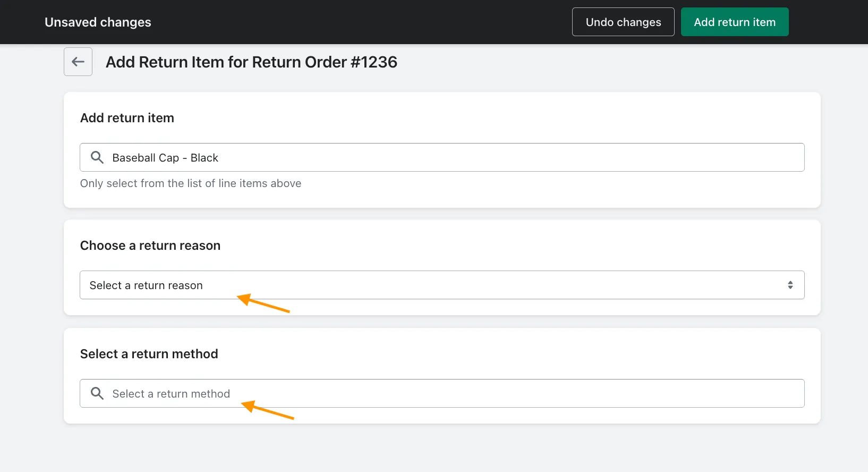This screenshot has height=472, width=868.
Task: Click the 'Select a return method' section heading
Action: click(149, 354)
